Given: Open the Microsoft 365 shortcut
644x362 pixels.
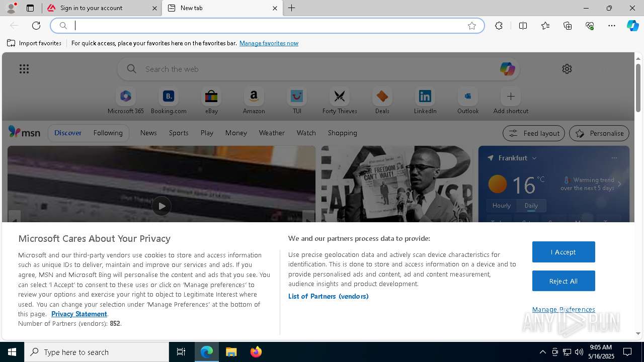Looking at the screenshot, I should pyautogui.click(x=126, y=101).
